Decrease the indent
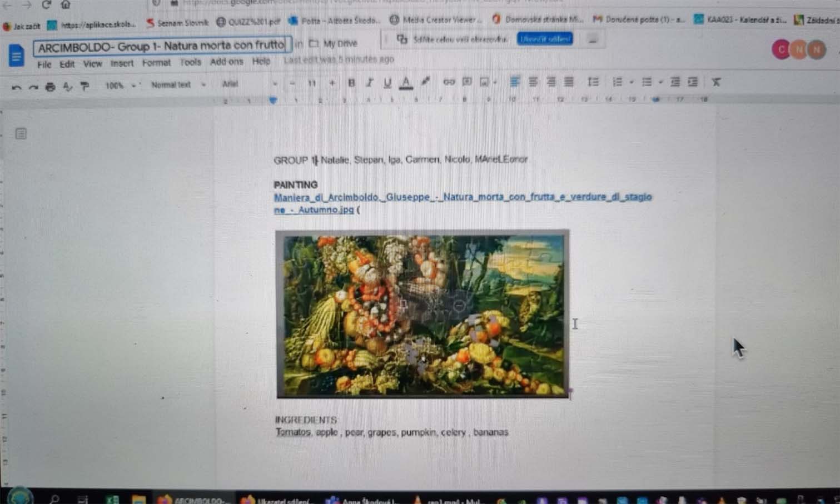The image size is (840, 504). pos(675,82)
